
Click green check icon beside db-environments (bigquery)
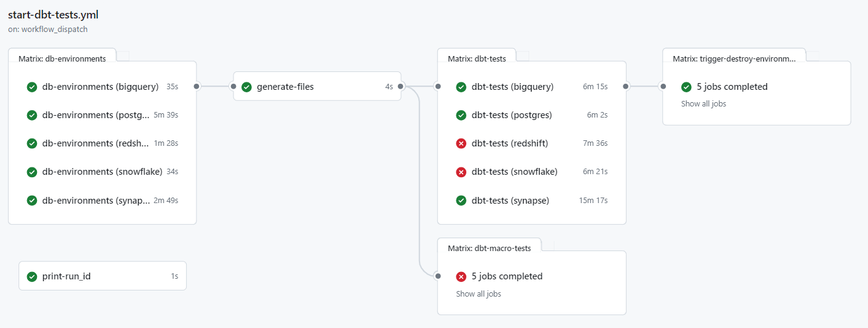(x=32, y=87)
